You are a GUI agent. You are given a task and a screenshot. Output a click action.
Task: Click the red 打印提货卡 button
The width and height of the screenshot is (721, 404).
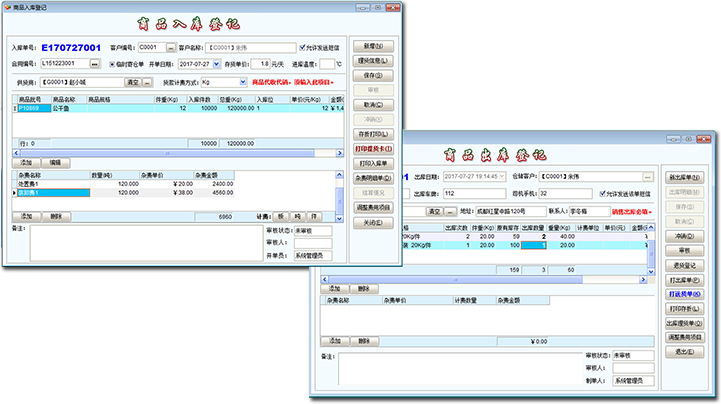(373, 149)
